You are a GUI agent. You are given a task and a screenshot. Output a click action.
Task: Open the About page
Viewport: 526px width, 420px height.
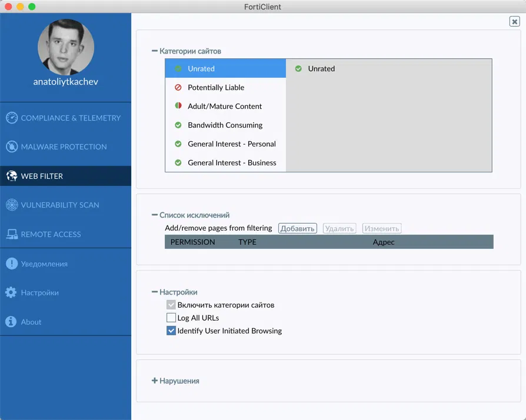click(x=65, y=322)
